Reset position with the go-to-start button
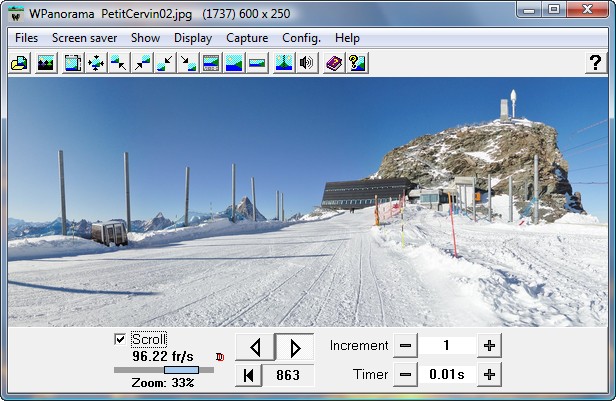 point(248,375)
